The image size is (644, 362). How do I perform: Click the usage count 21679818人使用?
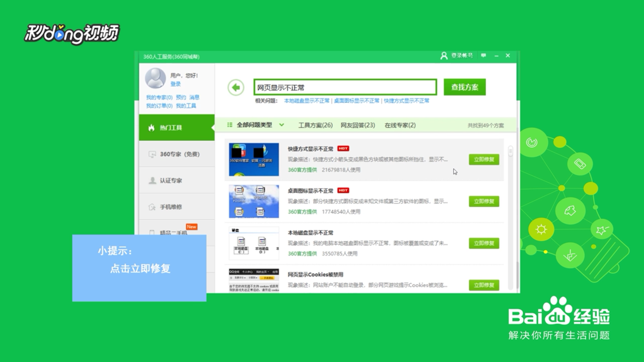click(341, 170)
